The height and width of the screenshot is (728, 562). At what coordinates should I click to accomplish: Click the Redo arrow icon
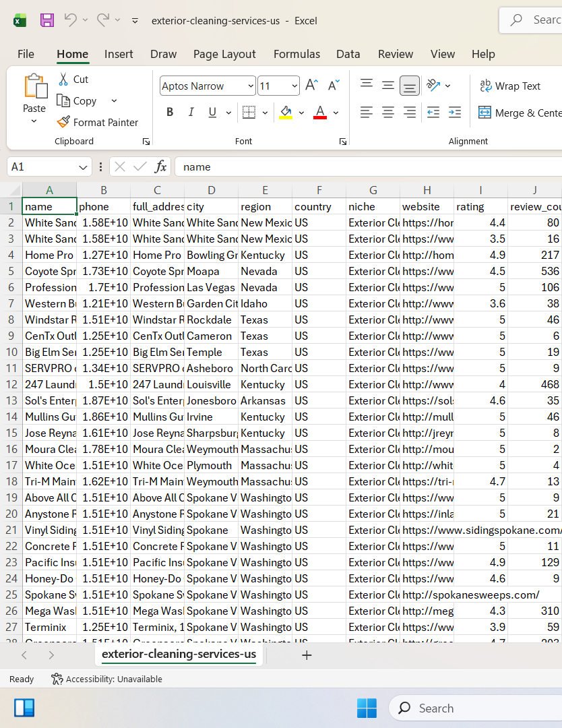(103, 20)
